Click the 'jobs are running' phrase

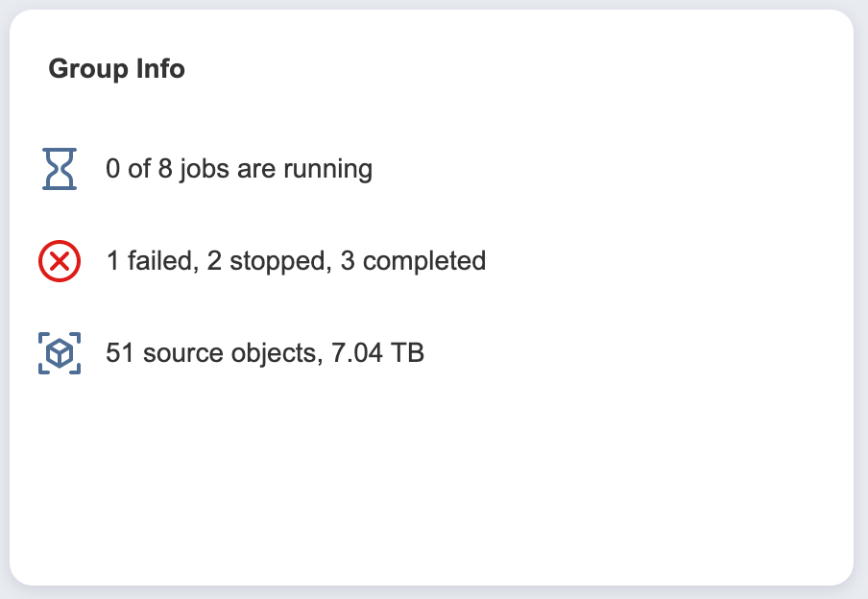pos(276,169)
